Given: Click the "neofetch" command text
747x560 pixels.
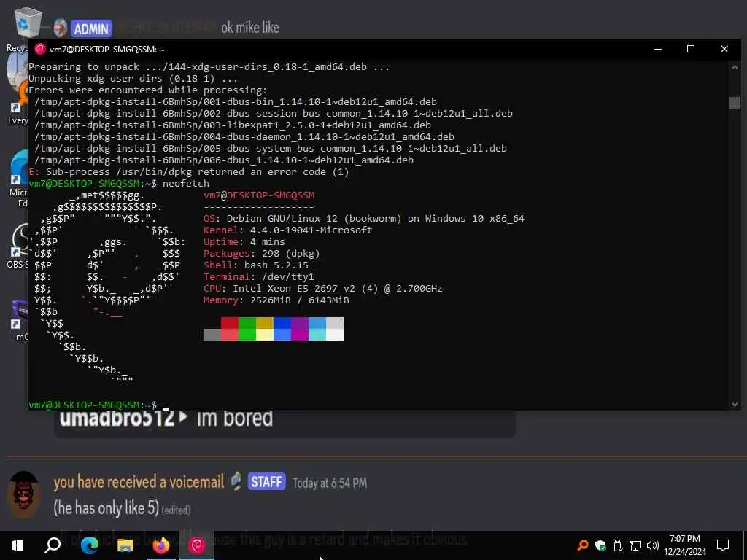Looking at the screenshot, I should click(186, 183).
